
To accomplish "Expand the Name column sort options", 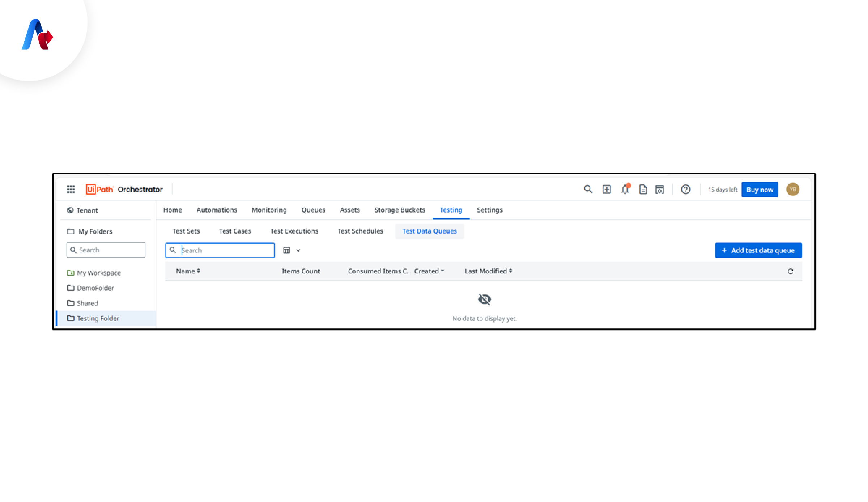I will 198,271.
